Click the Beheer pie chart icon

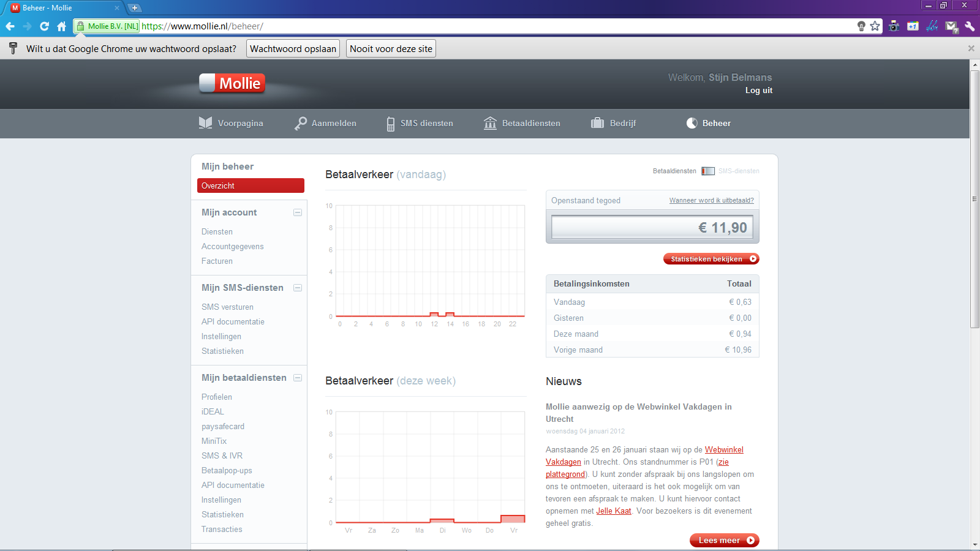692,123
